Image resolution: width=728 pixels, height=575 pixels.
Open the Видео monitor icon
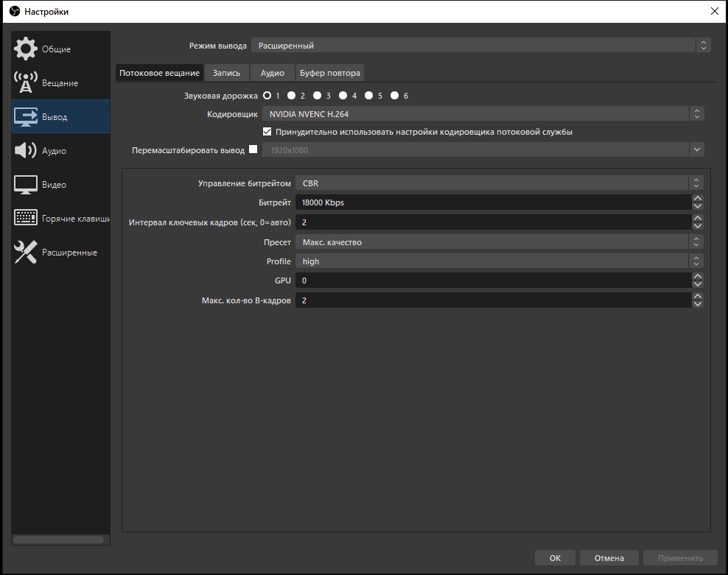[25, 184]
